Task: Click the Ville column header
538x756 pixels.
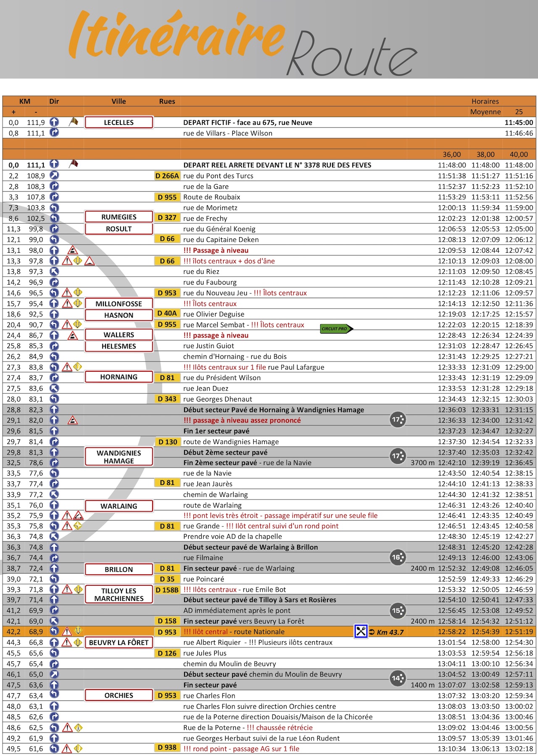Action: (x=119, y=101)
